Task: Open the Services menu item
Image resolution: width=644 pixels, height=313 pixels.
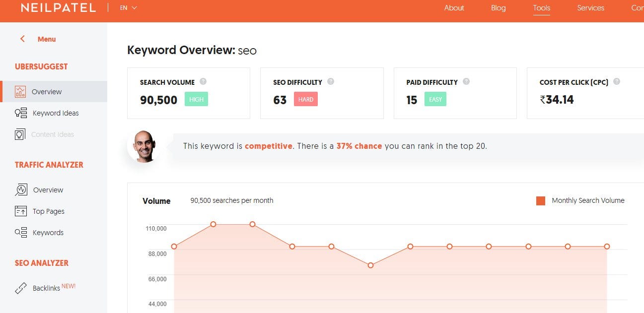Action: (590, 8)
